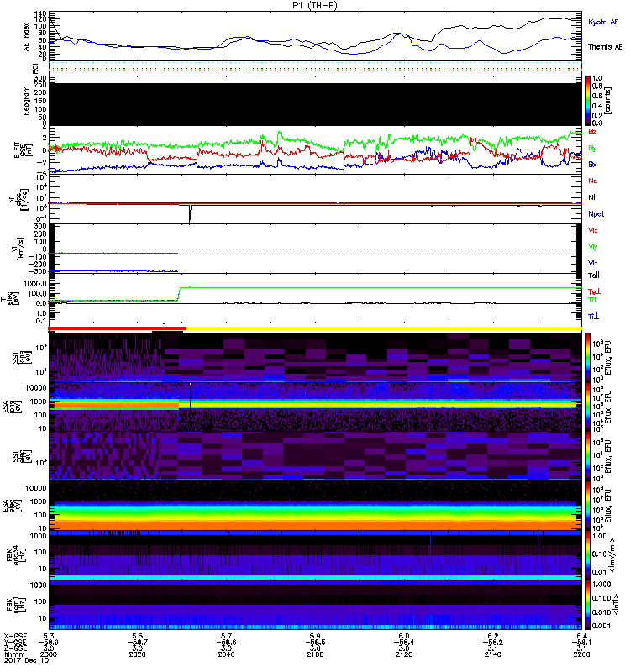Click the black Keogram panel area

315,101
